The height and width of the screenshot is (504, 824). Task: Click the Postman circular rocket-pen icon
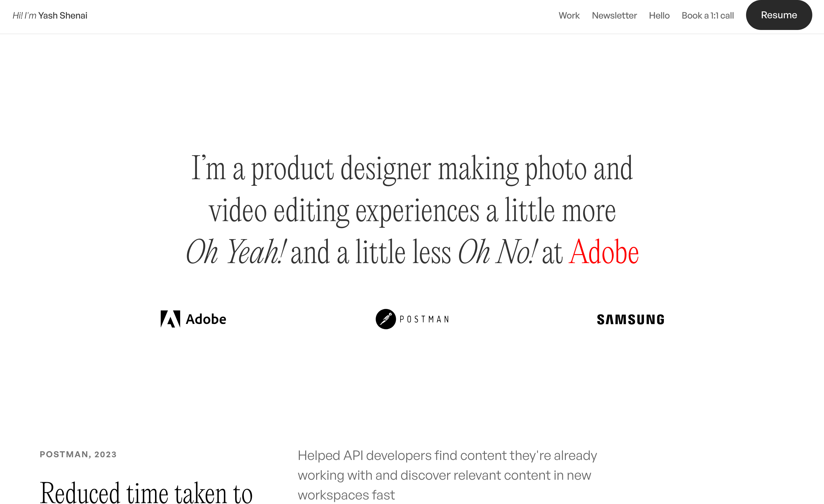click(386, 319)
